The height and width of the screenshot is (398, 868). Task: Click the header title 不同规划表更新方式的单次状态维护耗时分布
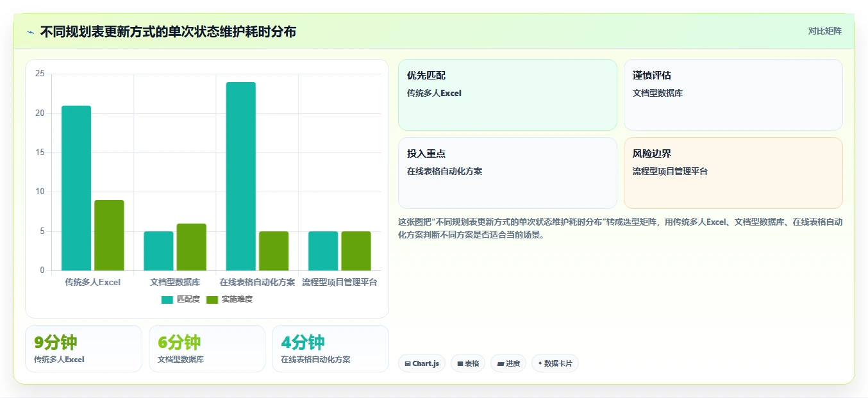point(168,31)
